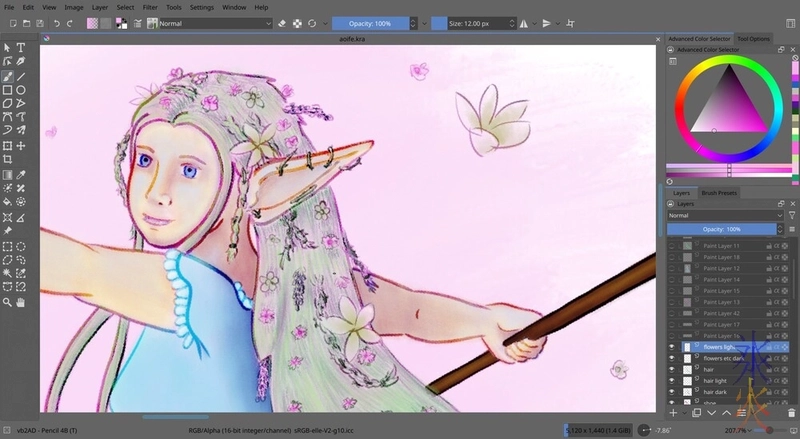Viewport: 800px width, 439px height.
Task: Activate the Crop tool
Action: point(7,159)
